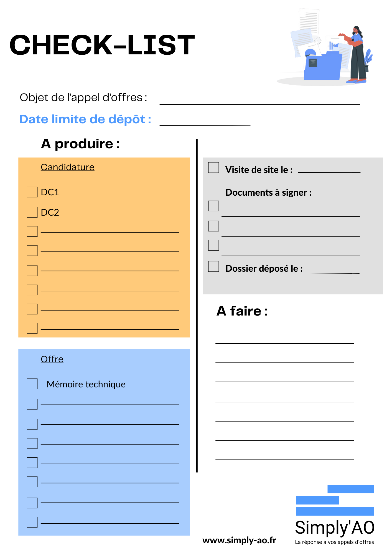This screenshot has width=392, height=555.
Task: Click the underlined Candidature heading
Action: [68, 167]
